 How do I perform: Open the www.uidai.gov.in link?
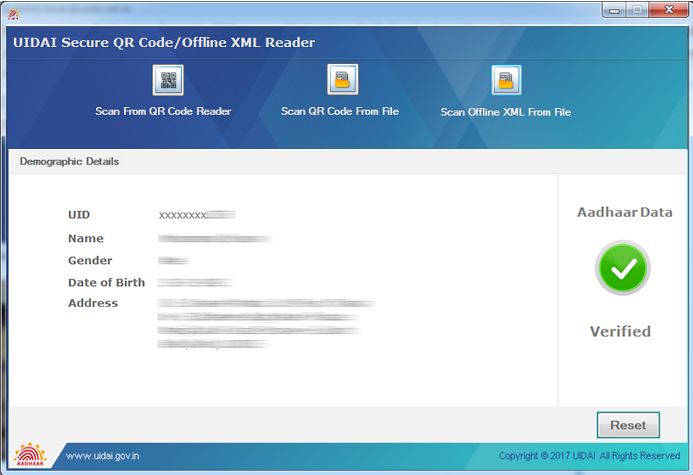pos(103,456)
